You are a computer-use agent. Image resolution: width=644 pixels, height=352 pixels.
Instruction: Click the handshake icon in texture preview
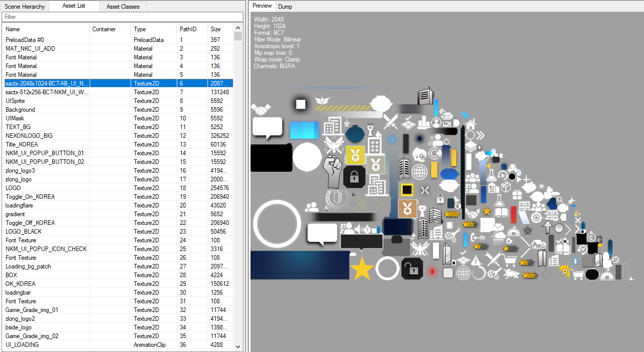click(261, 109)
